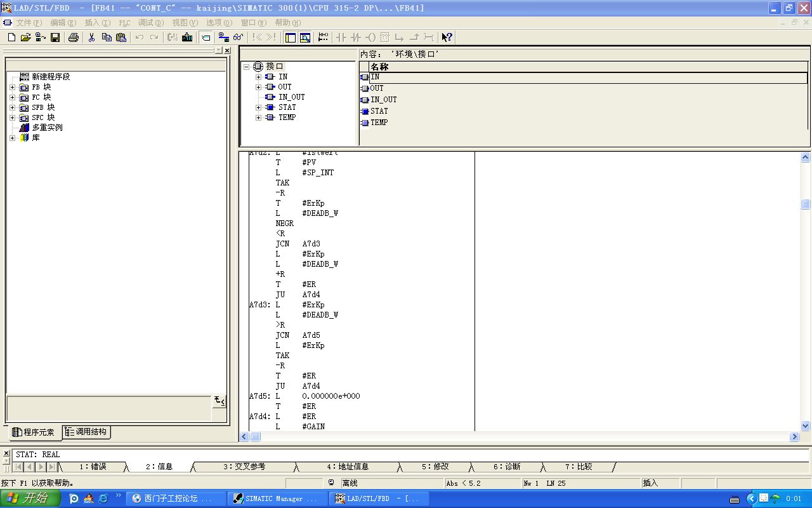The width and height of the screenshot is (812, 508).
Task: Expand the FB 块 tree node
Action: click(x=12, y=87)
